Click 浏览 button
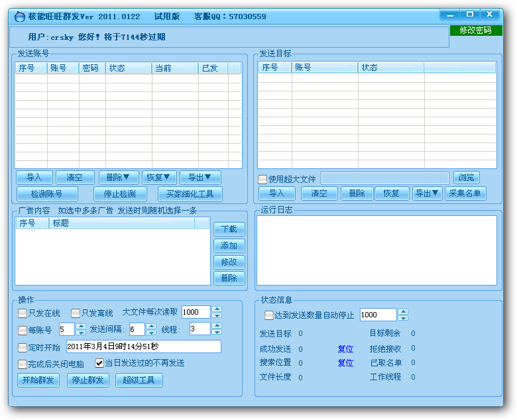 [466, 178]
